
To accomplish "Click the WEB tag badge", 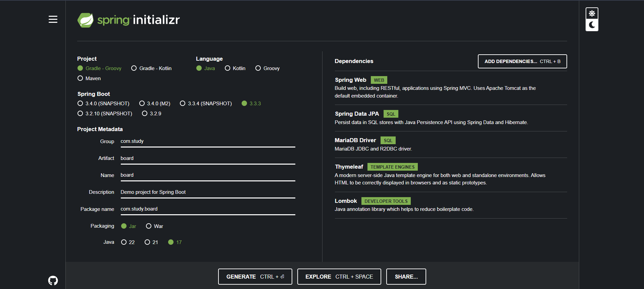I will 379,80.
